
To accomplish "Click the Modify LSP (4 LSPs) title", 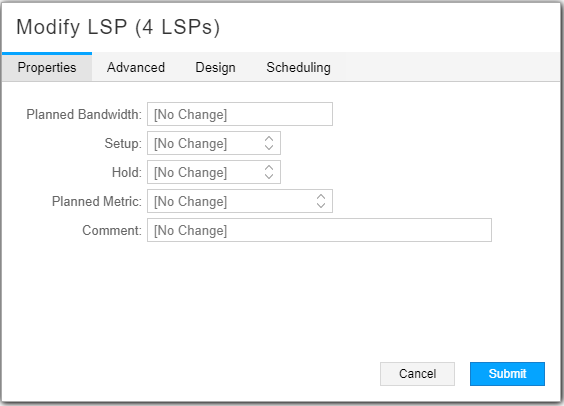I will [118, 27].
